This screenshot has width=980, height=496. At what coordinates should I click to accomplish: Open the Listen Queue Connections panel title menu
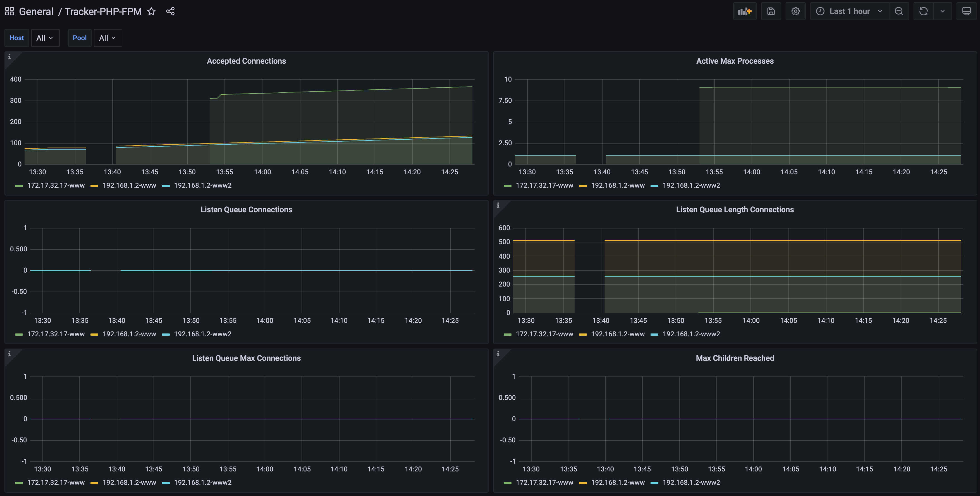click(246, 210)
